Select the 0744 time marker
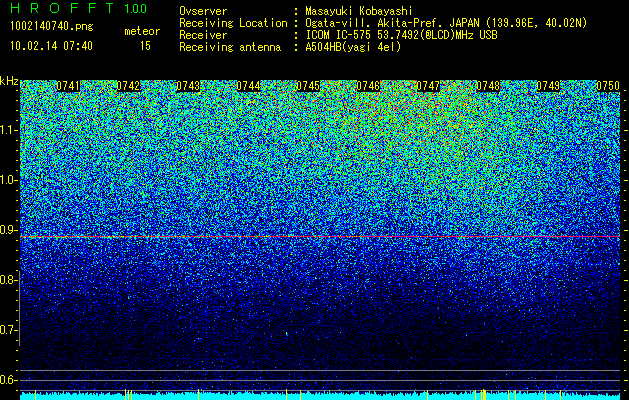 pos(248,86)
